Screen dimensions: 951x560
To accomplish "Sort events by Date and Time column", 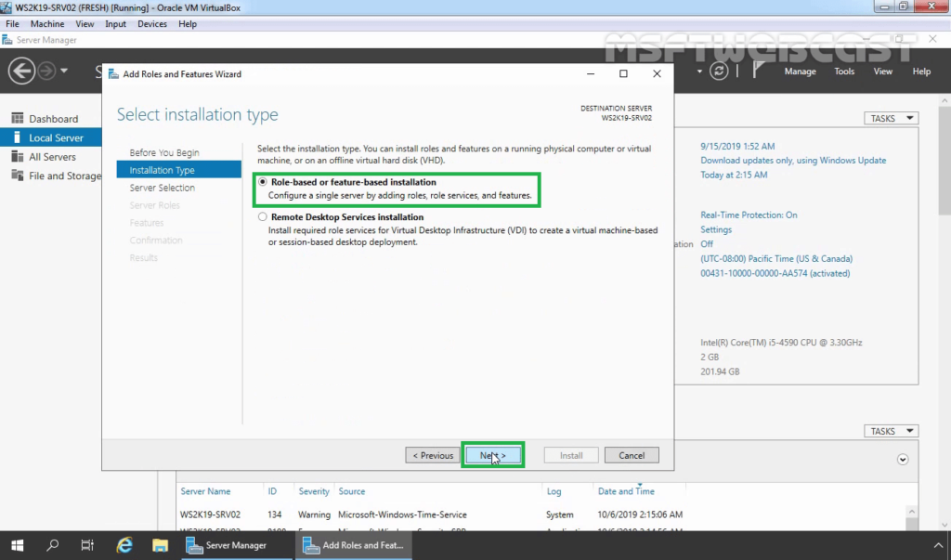I will point(626,491).
